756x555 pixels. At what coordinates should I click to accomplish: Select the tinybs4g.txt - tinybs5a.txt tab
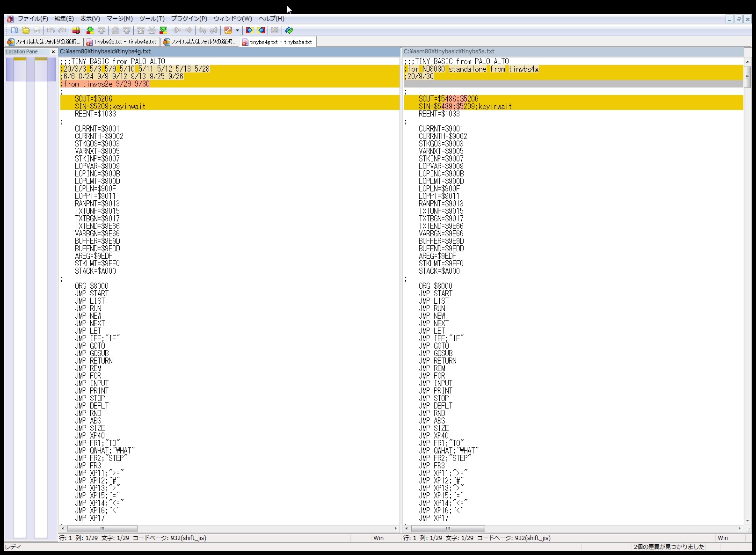coord(278,42)
